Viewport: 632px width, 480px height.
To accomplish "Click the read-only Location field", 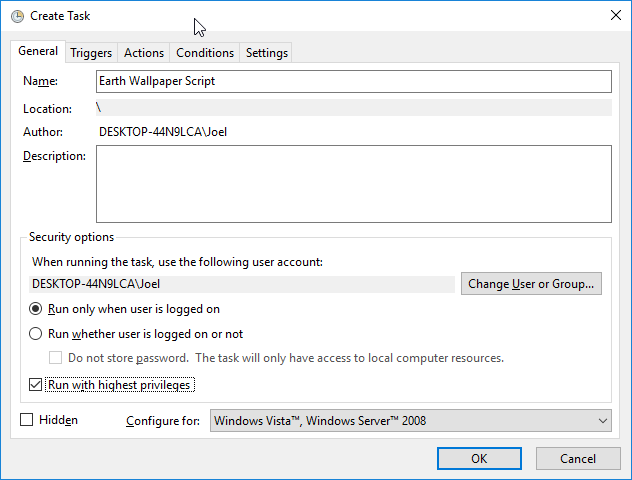I will [353, 108].
